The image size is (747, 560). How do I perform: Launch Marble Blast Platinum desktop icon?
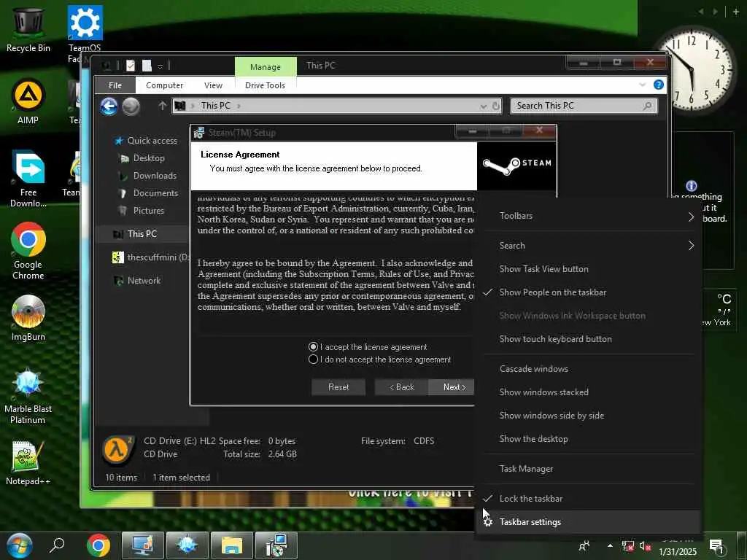pyautogui.click(x=28, y=396)
